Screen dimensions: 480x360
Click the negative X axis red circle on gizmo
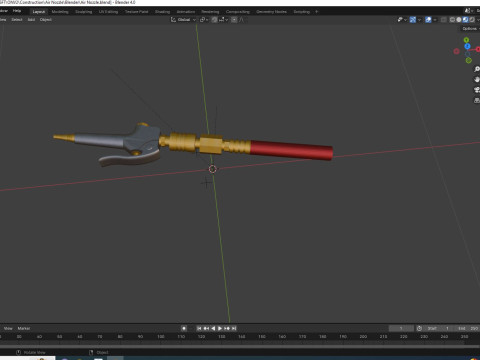(x=457, y=51)
